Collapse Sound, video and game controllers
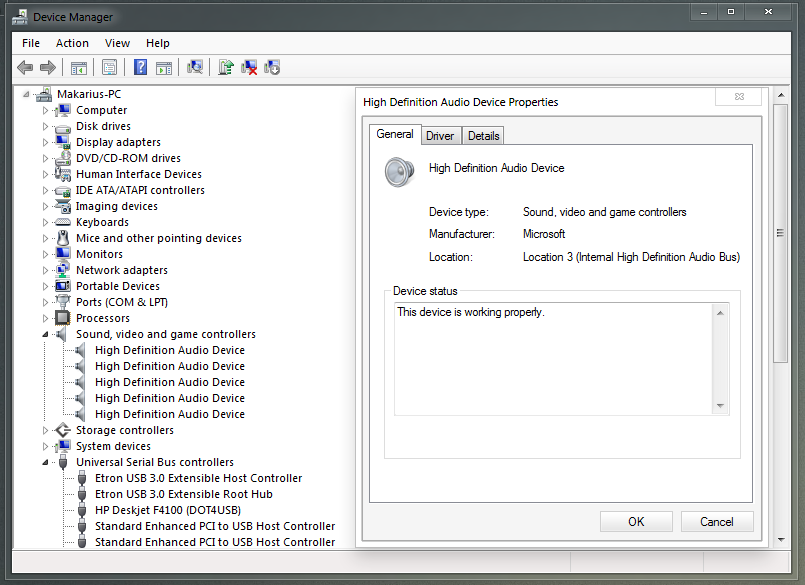The width and height of the screenshot is (805, 585). tap(45, 334)
